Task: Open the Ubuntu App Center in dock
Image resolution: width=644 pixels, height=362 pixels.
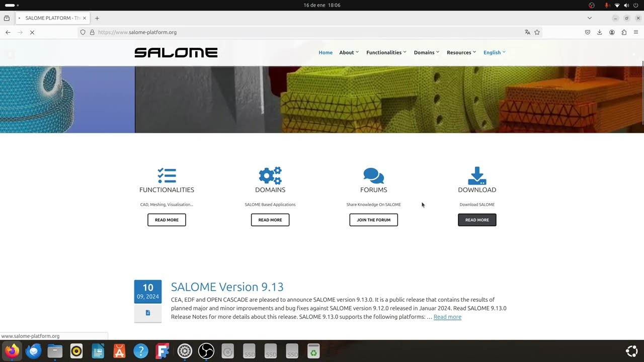Action: (x=119, y=351)
